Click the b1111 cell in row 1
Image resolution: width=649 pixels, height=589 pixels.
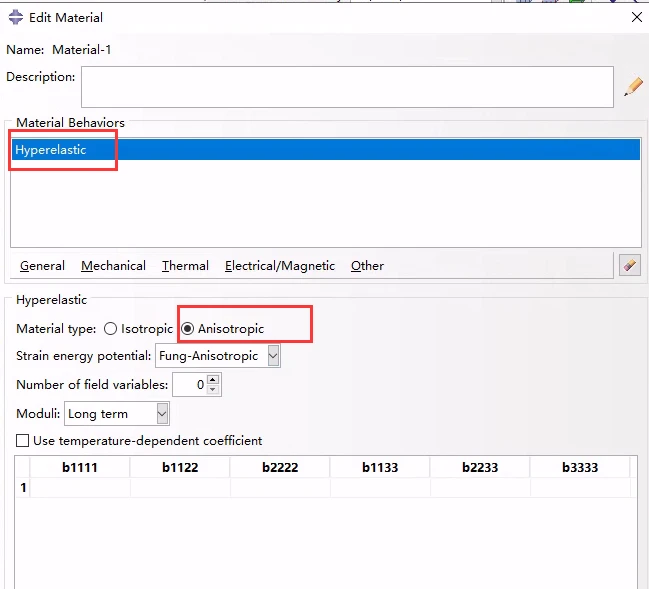click(x=80, y=488)
